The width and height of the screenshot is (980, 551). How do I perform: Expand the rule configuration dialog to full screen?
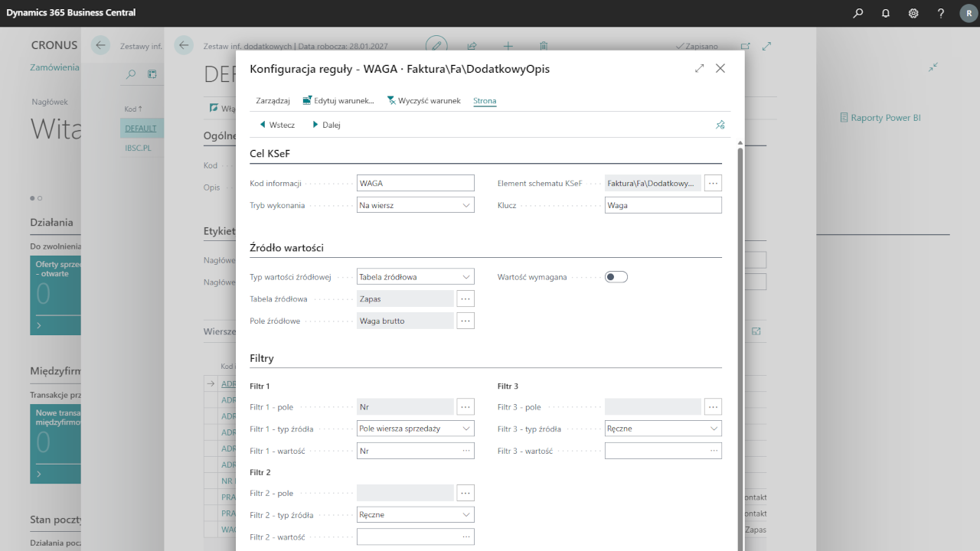point(699,68)
